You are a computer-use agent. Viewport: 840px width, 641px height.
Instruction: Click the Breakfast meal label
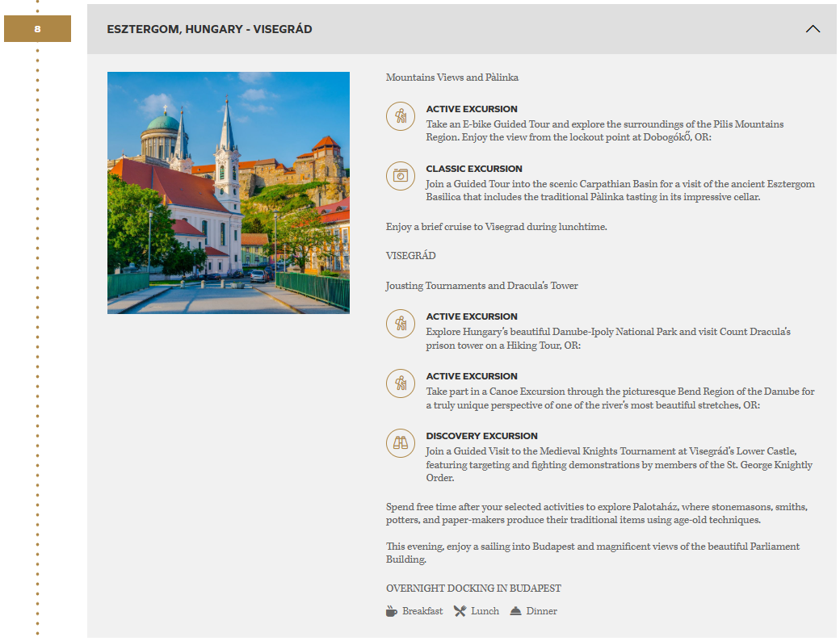[422, 611]
